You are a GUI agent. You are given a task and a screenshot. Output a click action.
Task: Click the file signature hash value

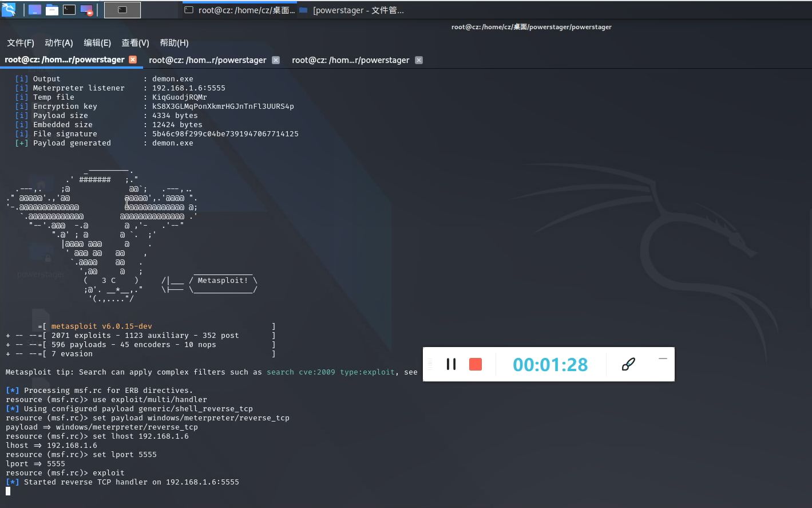coord(225,134)
